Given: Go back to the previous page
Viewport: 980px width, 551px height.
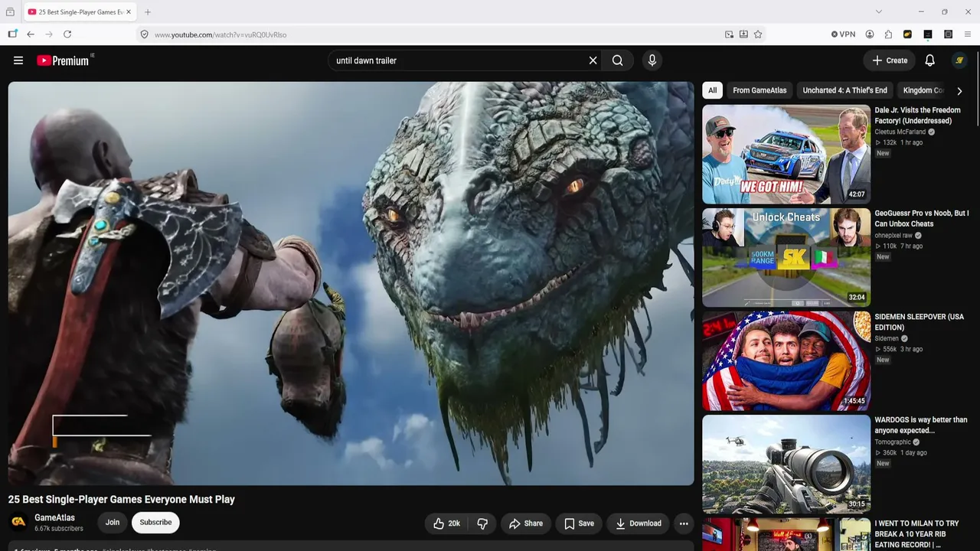Looking at the screenshot, I should tap(31, 34).
